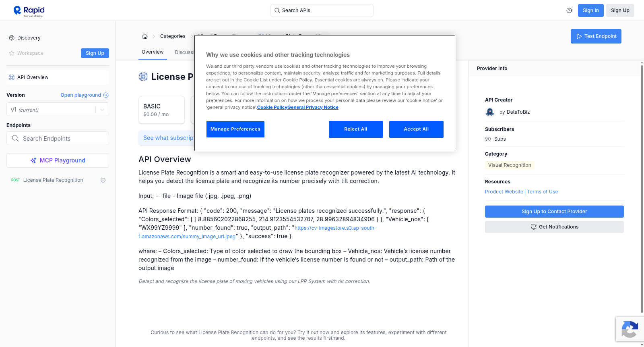Open the General Privacy Notice link
Viewport: 644px width, 347px height.
(313, 107)
